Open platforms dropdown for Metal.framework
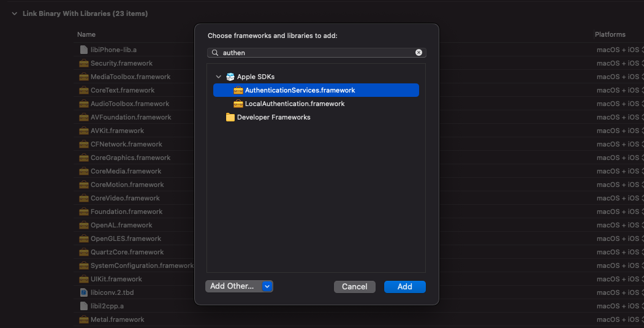This screenshot has height=328, width=644. (620, 319)
